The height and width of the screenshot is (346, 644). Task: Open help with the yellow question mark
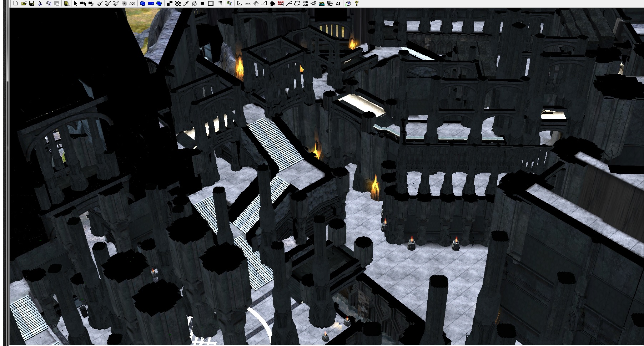[356, 3]
